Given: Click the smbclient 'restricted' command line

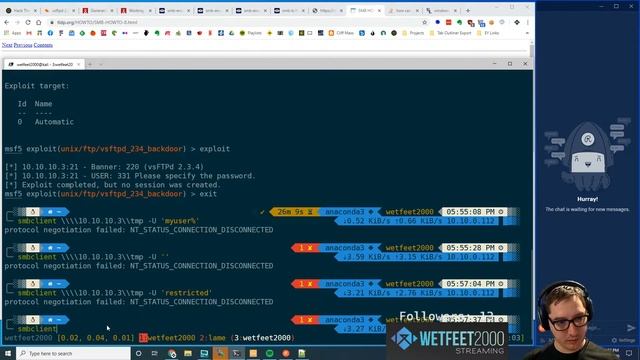Looking at the screenshot, I should pyautogui.click(x=115, y=293).
